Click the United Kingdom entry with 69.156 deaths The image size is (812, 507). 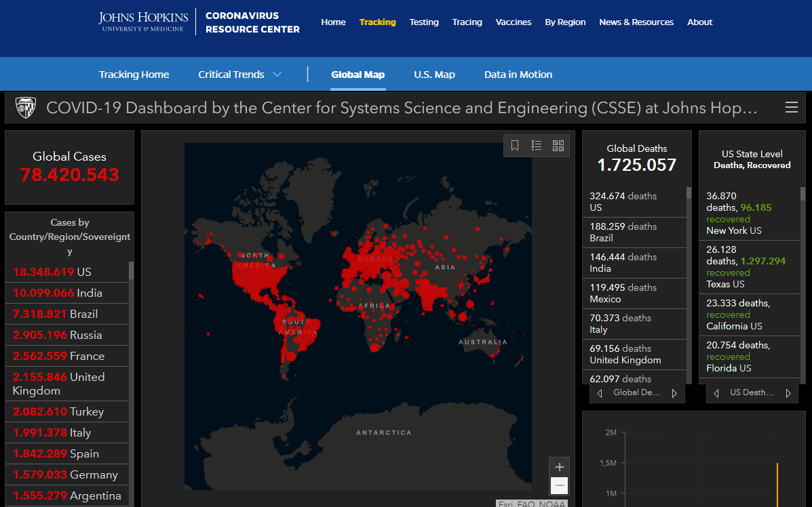634,354
